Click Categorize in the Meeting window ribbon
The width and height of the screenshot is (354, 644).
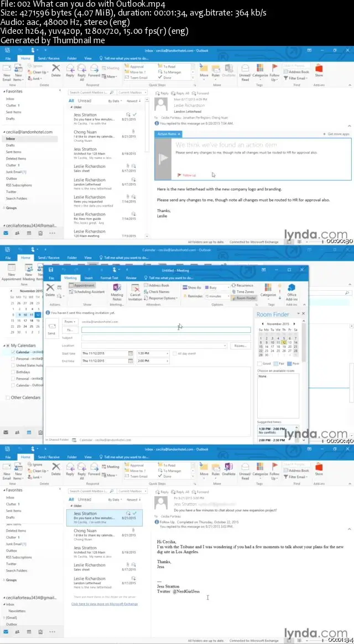(268, 290)
